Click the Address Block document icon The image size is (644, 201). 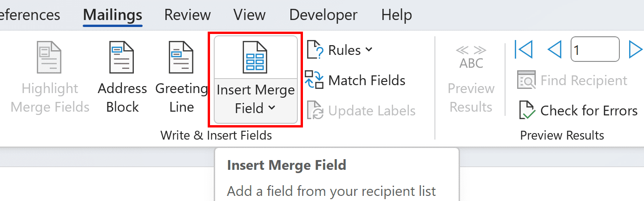(x=121, y=57)
